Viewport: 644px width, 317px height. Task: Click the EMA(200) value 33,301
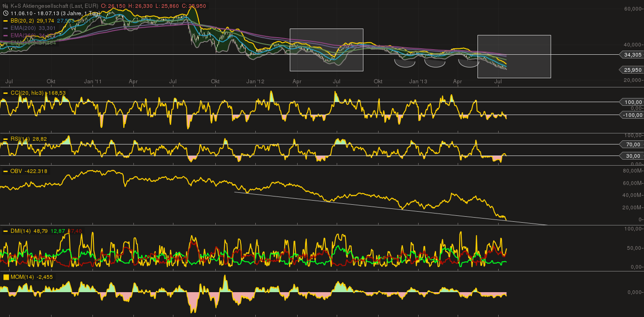click(47, 28)
